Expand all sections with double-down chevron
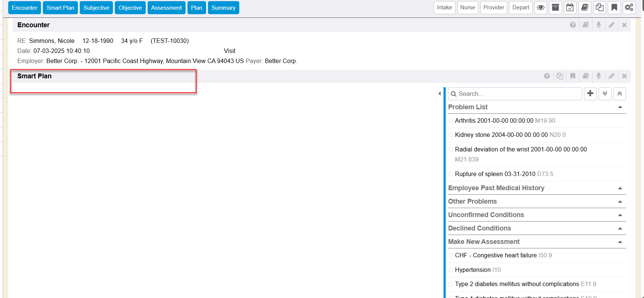 point(605,94)
